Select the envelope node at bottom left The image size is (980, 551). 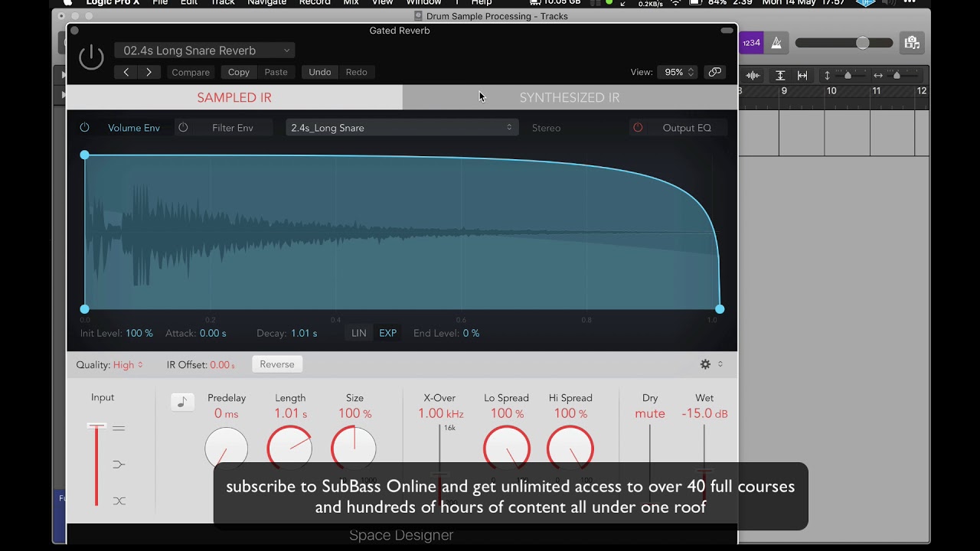tap(85, 309)
